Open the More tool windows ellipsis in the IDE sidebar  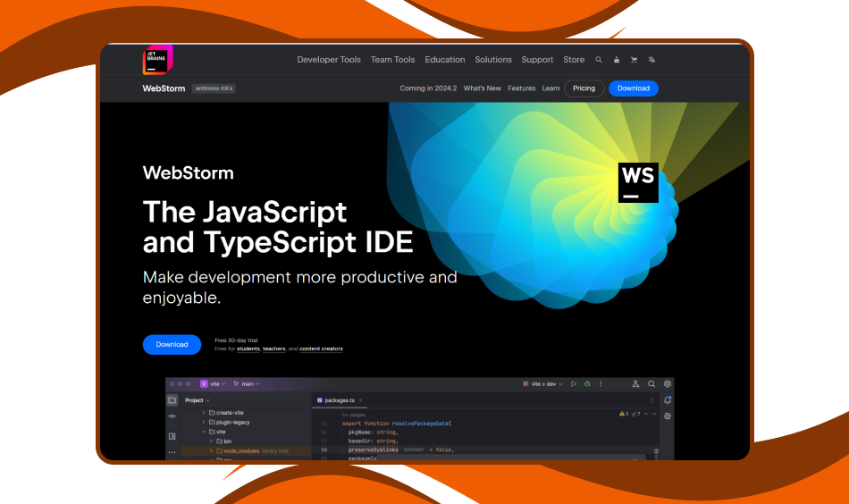pos(172,452)
